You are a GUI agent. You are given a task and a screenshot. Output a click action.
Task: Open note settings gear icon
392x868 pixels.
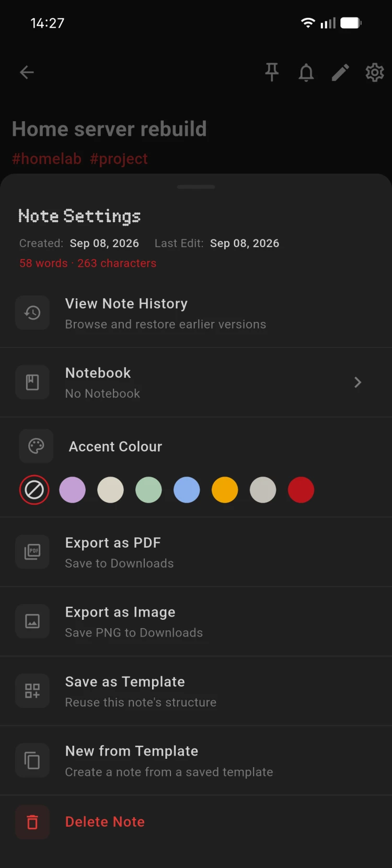[x=375, y=73]
